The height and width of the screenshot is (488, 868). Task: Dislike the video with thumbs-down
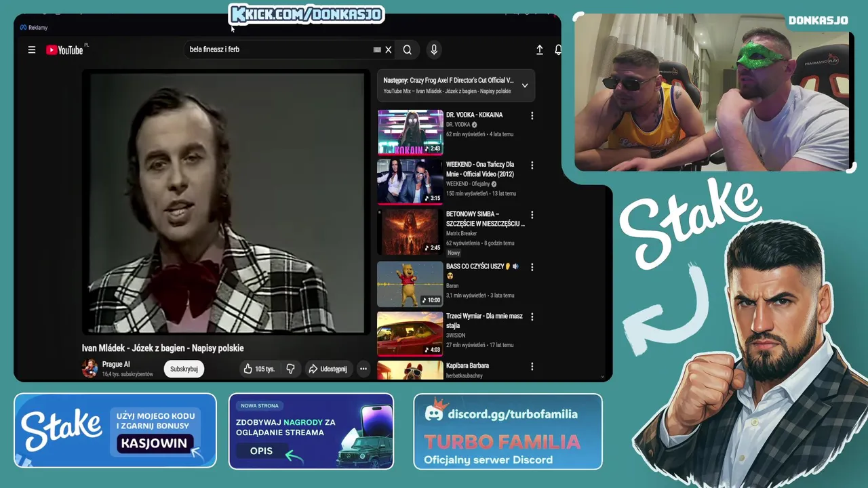coord(290,369)
